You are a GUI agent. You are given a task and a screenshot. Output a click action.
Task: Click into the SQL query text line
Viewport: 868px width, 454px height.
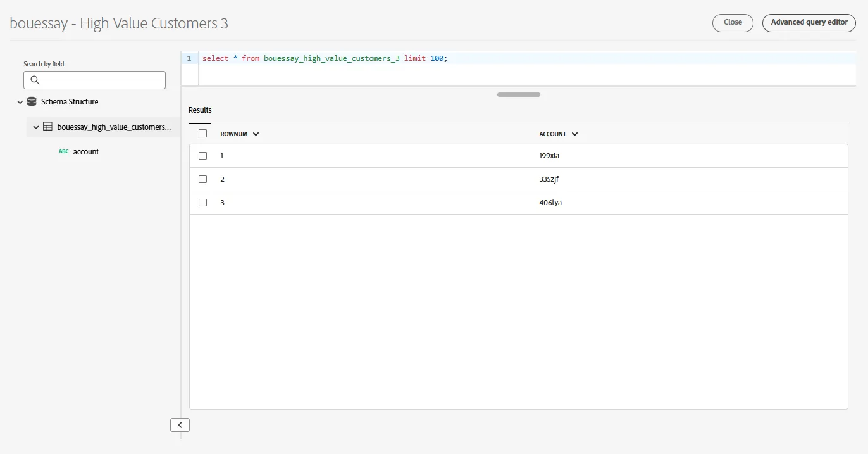pos(325,58)
